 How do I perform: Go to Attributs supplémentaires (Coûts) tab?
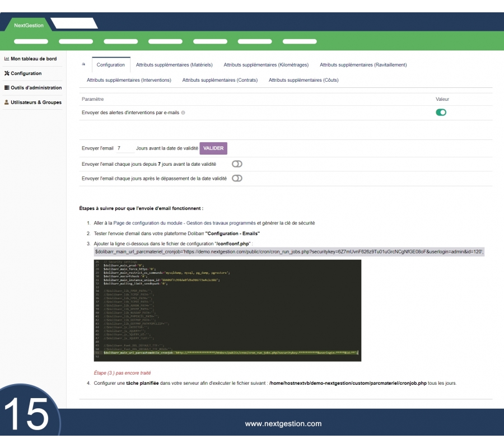coord(303,80)
